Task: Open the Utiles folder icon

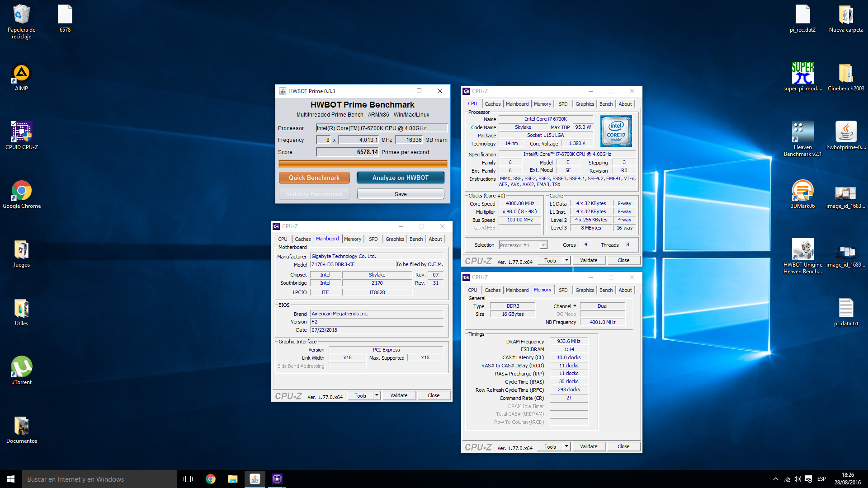Action: pyautogui.click(x=21, y=313)
